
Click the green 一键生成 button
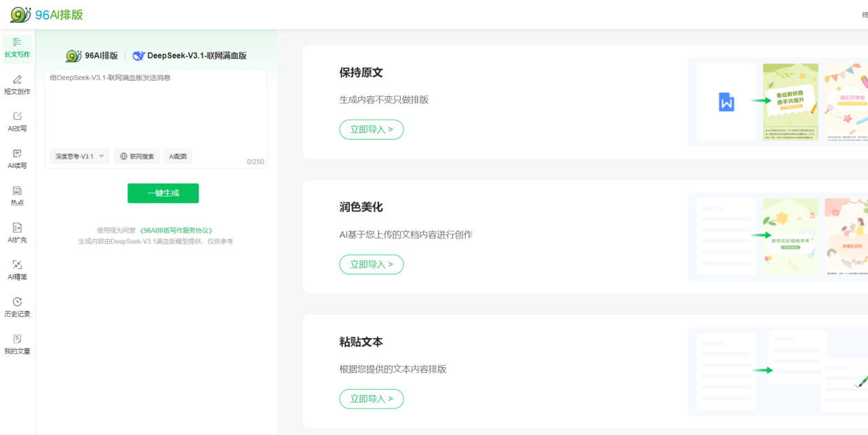(163, 193)
